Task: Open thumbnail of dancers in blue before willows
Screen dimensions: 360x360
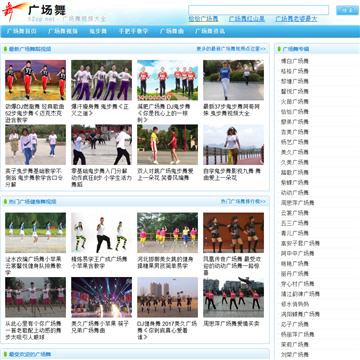Action: point(36,233)
